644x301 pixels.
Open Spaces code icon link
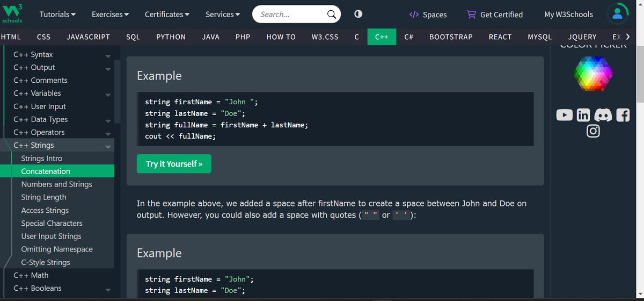coord(414,15)
